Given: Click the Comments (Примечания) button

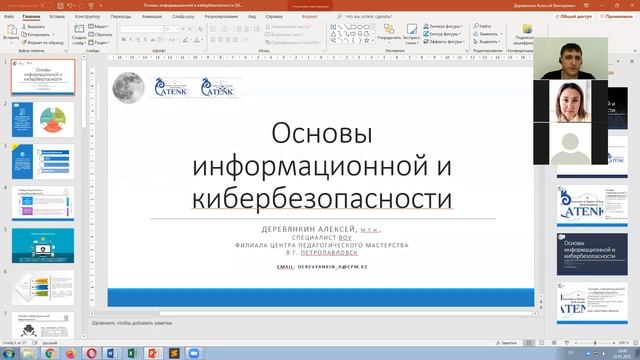Looking at the screenshot, I should tap(616, 16).
